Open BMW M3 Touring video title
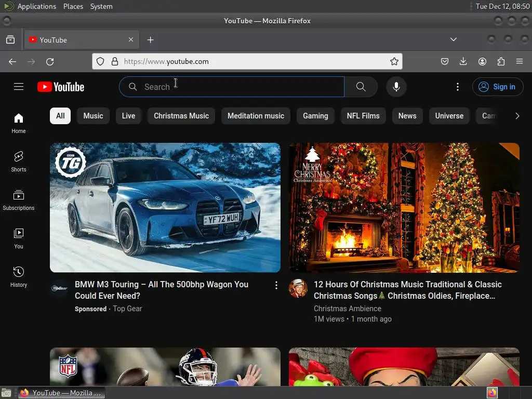Viewport: 532px width, 399px height. click(162, 290)
